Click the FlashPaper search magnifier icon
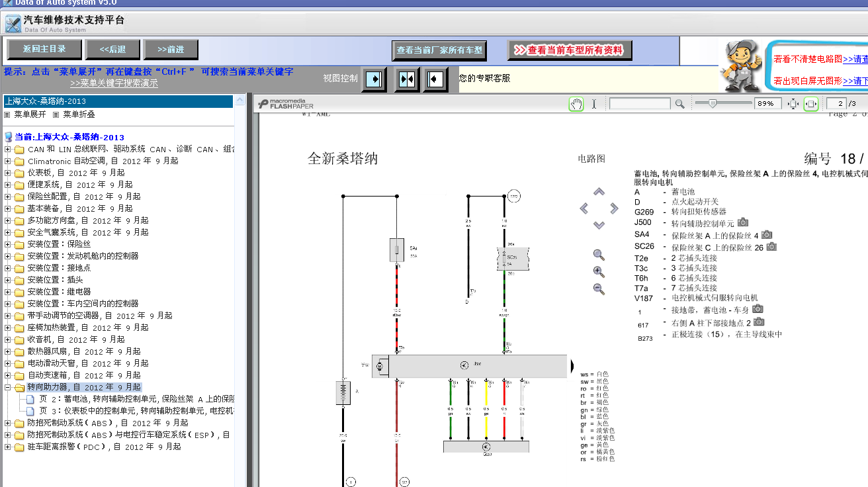 coord(679,104)
